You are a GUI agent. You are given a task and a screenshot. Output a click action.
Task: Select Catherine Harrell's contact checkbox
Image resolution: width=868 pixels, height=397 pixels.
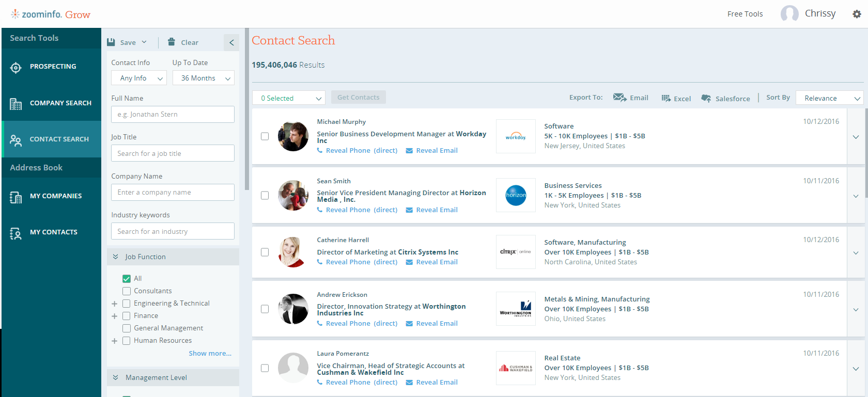pyautogui.click(x=265, y=252)
